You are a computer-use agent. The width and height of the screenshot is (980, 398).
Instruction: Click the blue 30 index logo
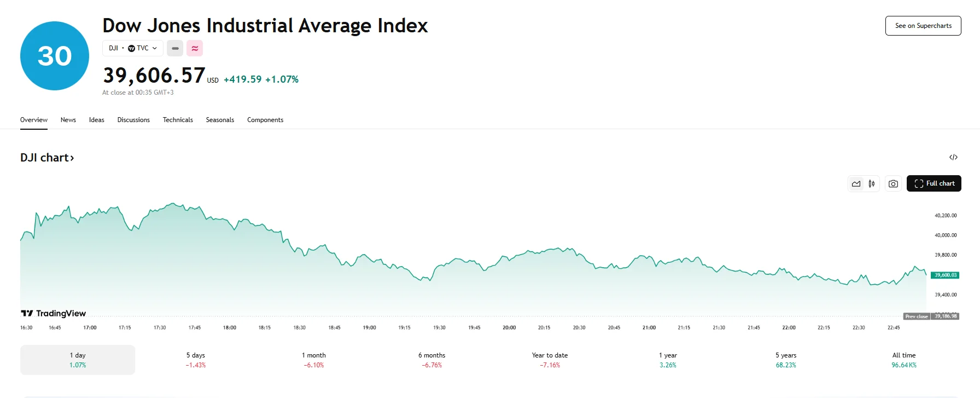pyautogui.click(x=55, y=56)
